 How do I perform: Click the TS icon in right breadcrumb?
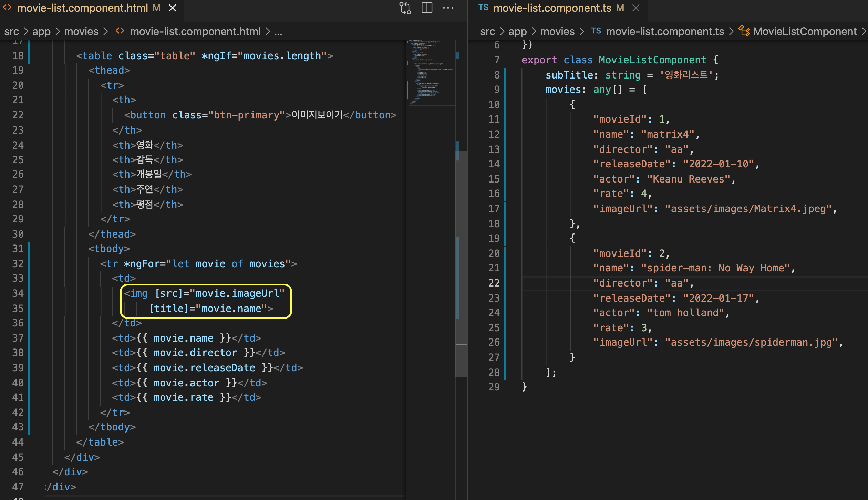596,31
